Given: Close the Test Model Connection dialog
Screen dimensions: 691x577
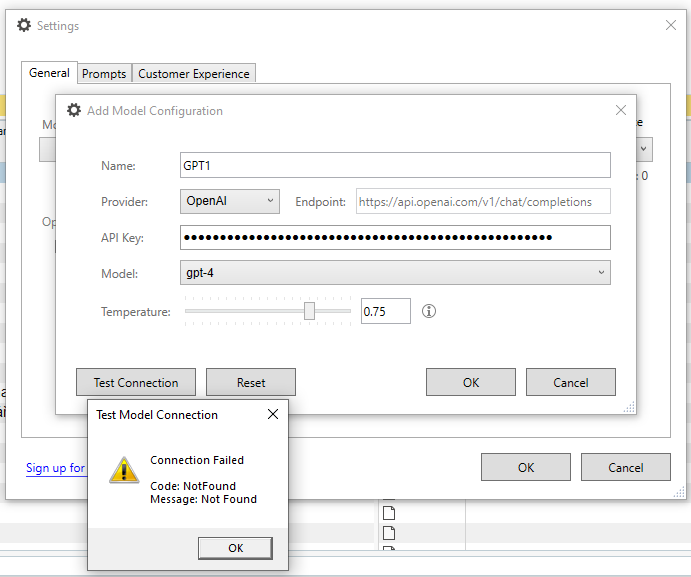Looking at the screenshot, I should pyautogui.click(x=273, y=414).
